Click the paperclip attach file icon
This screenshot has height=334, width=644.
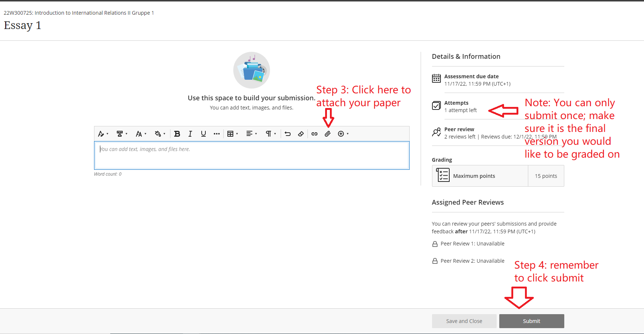click(x=328, y=134)
